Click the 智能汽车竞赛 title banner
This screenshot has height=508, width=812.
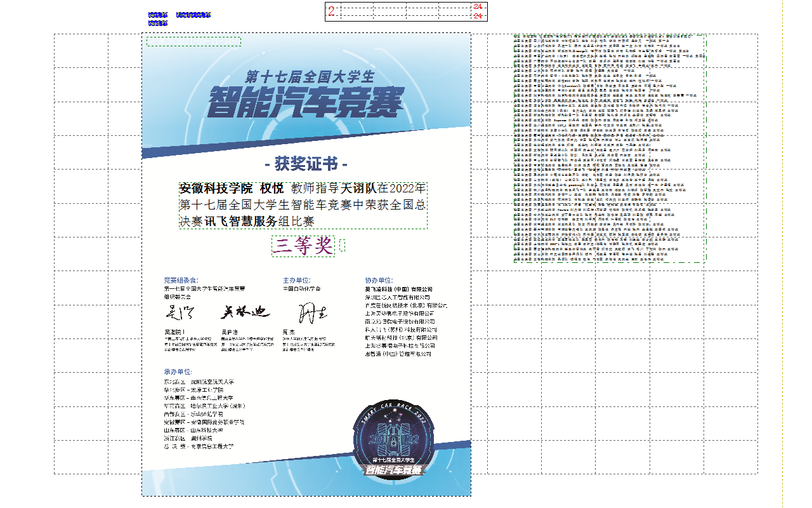click(306, 103)
